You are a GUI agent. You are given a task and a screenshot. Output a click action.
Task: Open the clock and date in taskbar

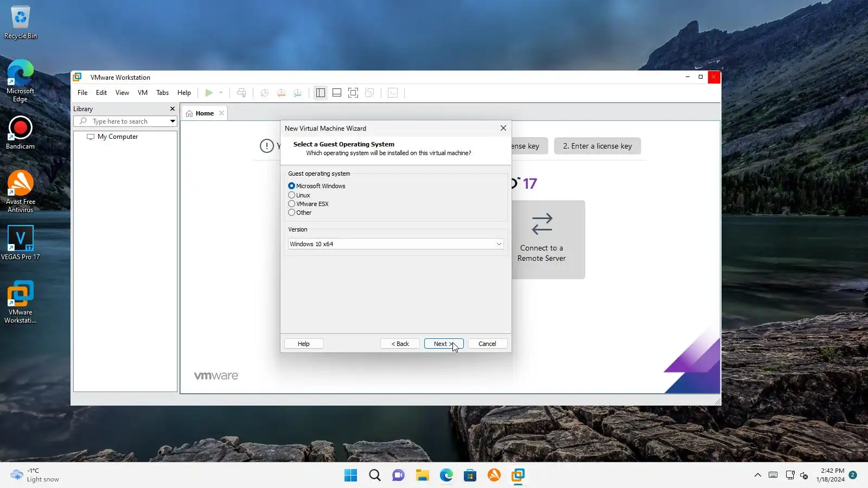(831, 475)
